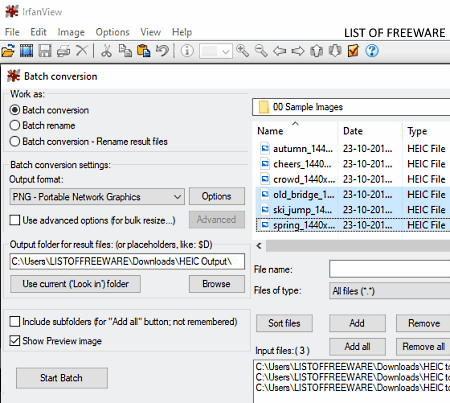Open the View menu

151,32
